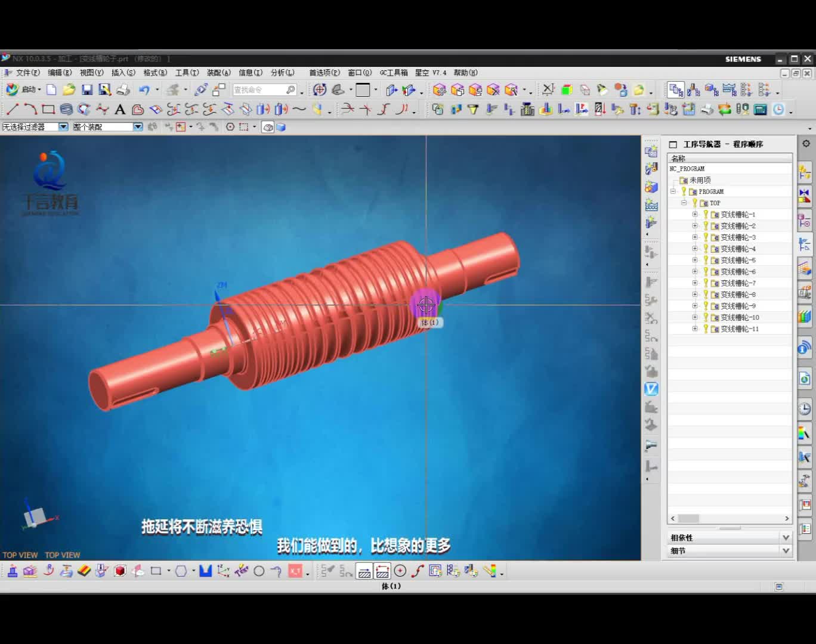
Task: Open the History clock tab in the right resource bar
Action: pos(805,408)
